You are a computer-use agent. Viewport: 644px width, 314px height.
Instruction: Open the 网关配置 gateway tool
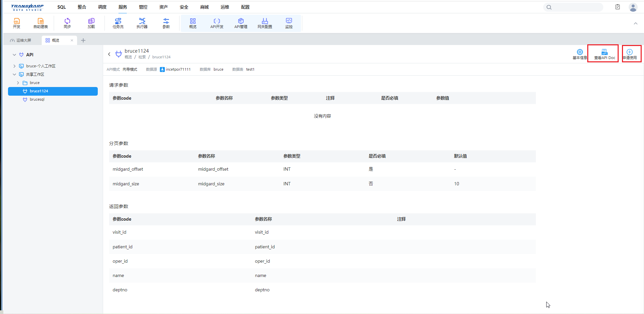click(x=265, y=23)
